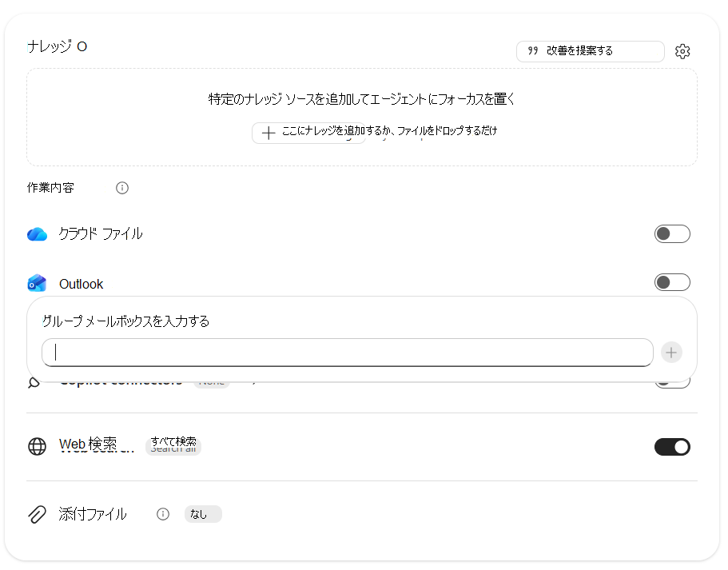Viewport: 728px width, 570px height.
Task: Click the cloud icon for クラウド ファイル
Action: coord(37,234)
